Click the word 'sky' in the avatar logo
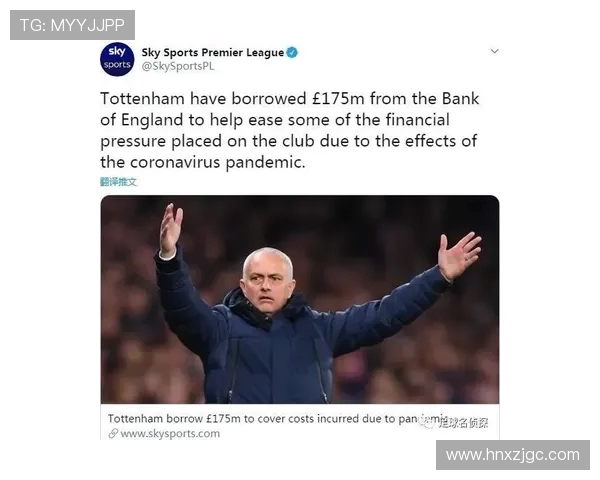The height and width of the screenshot is (480, 600). click(x=117, y=51)
